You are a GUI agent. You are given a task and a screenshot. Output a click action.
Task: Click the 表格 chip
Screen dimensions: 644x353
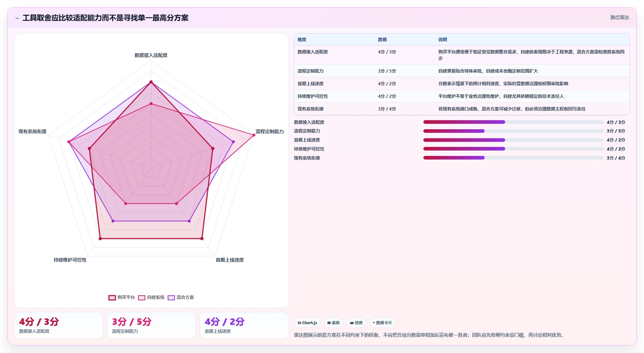(333, 323)
